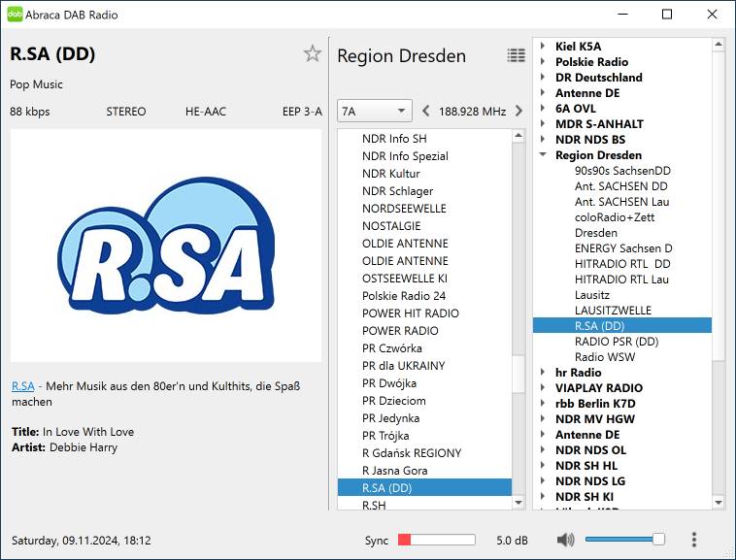Expand the hr Radio ensemble

point(543,373)
